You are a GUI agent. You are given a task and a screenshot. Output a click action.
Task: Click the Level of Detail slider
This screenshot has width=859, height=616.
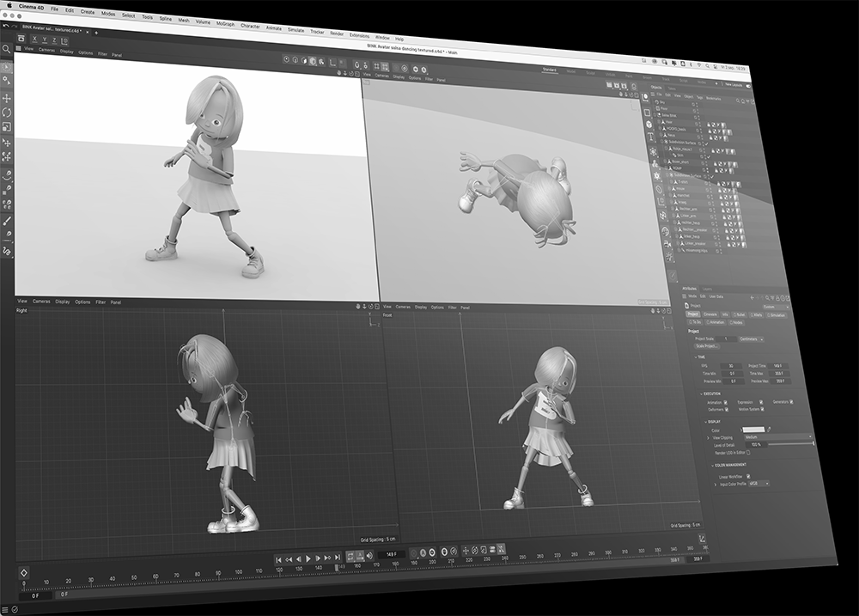coord(790,443)
